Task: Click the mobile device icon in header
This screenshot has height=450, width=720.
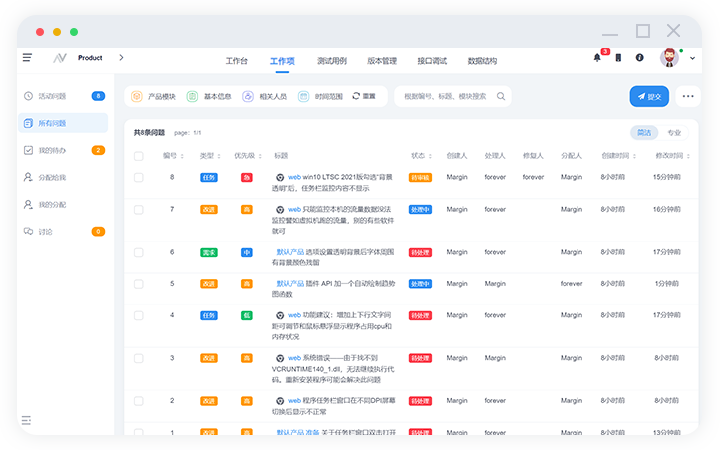Action: tap(618, 58)
